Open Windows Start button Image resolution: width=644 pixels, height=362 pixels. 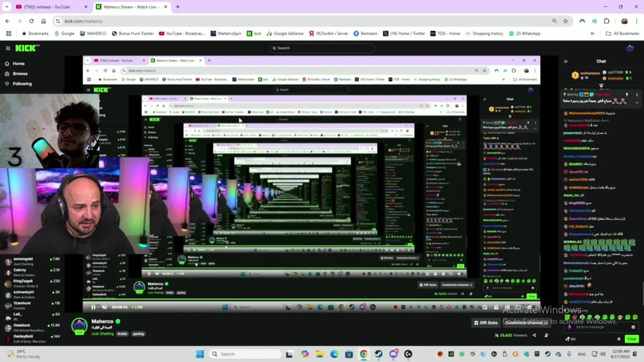coord(200,354)
